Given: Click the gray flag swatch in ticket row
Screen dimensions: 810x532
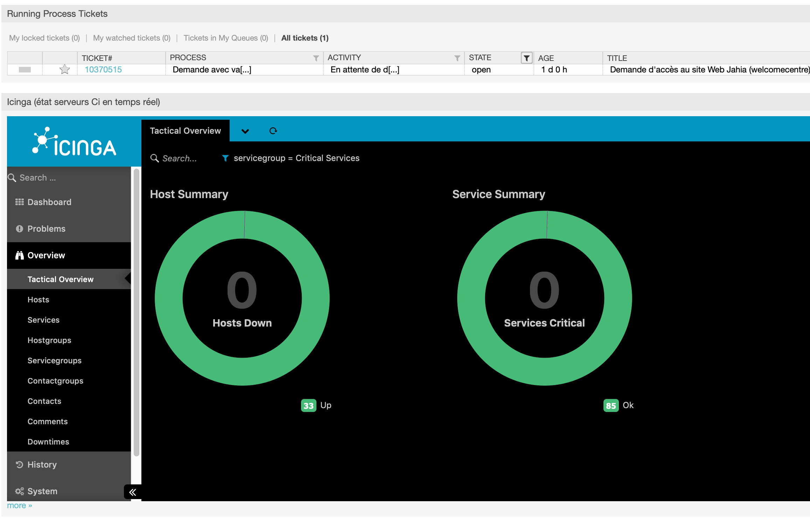Looking at the screenshot, I should tap(25, 70).
